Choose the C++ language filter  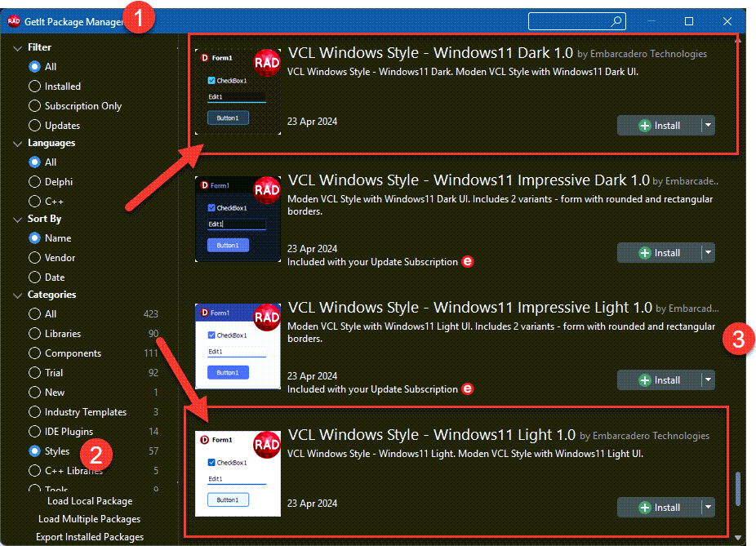coord(34,201)
